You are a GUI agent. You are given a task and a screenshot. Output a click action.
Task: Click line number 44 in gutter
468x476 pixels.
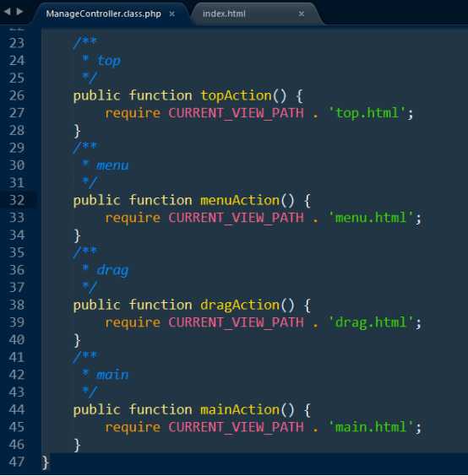17,409
